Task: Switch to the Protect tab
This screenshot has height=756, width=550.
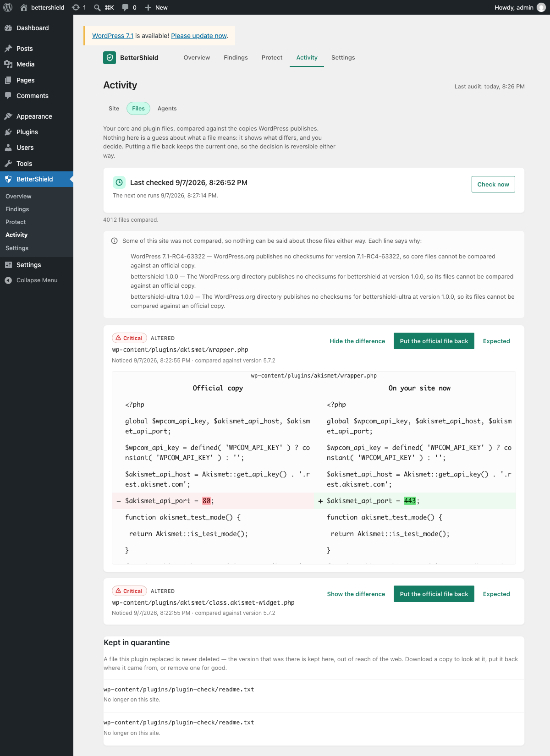Action: [272, 58]
